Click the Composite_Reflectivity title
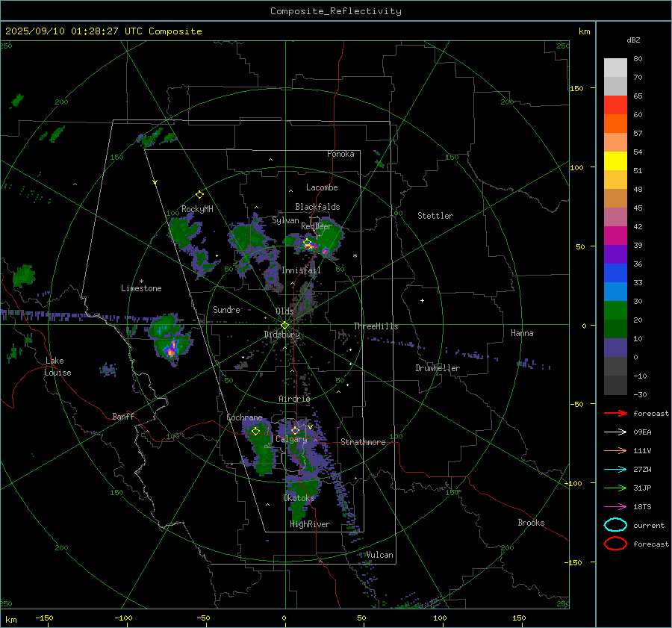Screen dimensions: 672x628 pyautogui.click(x=336, y=11)
